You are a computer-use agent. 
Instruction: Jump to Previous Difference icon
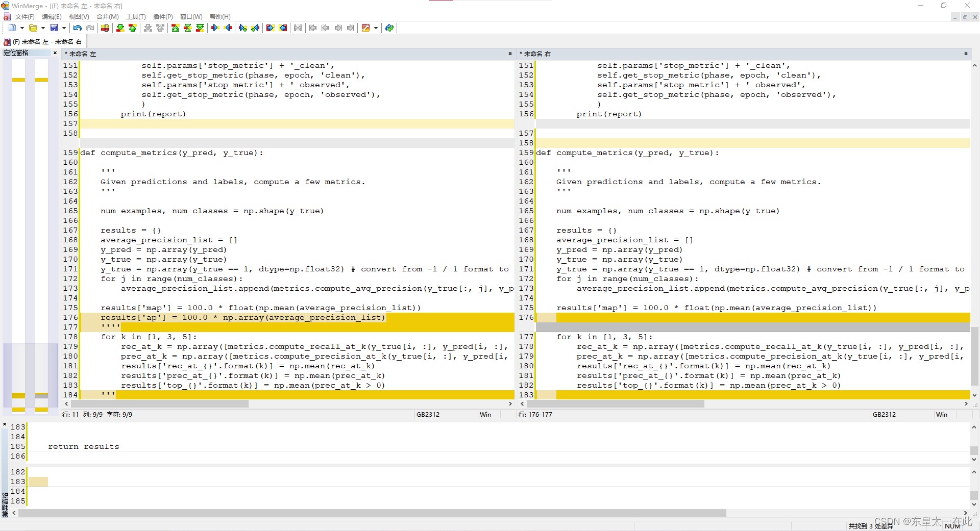133,28
